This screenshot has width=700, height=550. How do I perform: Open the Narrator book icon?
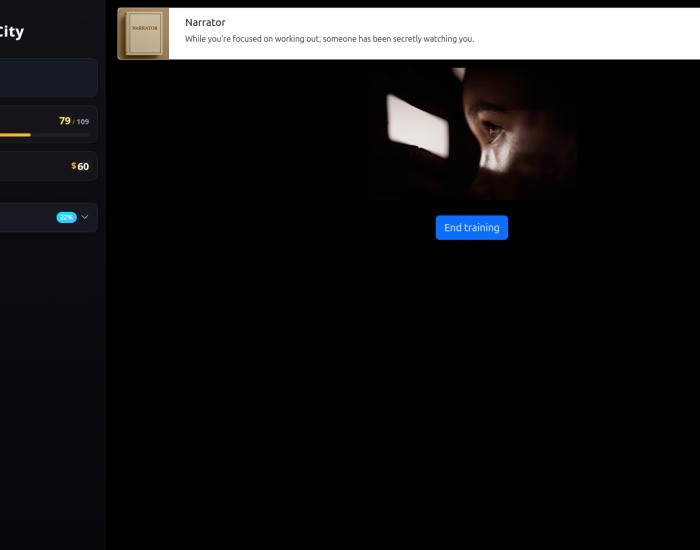(x=143, y=33)
